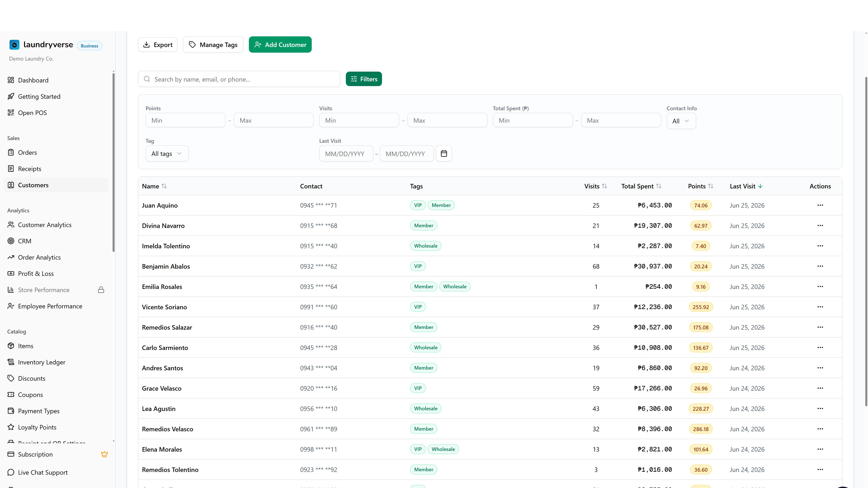
Task: Click the search magnifier icon
Action: tap(147, 79)
